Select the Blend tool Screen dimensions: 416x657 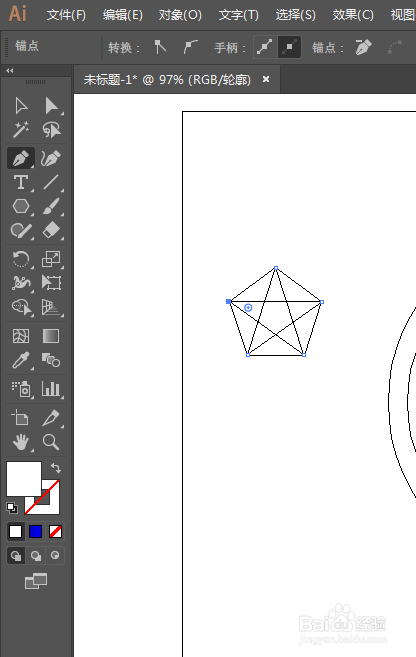tap(51, 360)
